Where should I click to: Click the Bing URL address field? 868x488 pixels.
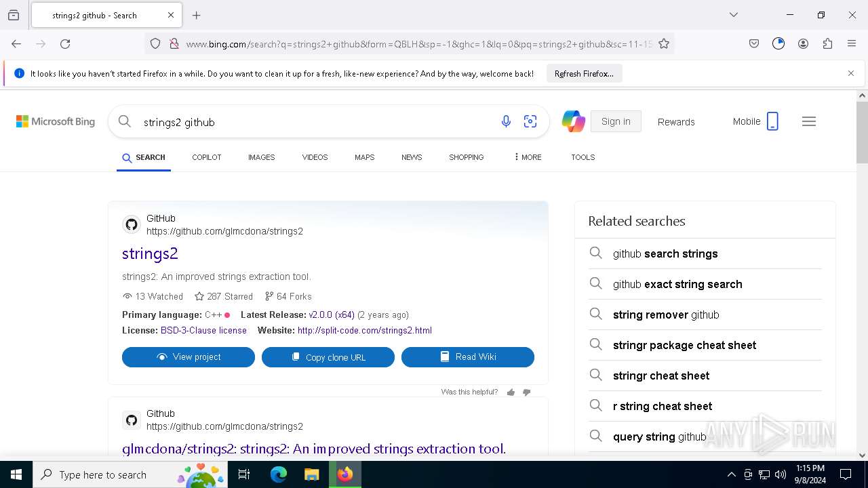tap(418, 43)
